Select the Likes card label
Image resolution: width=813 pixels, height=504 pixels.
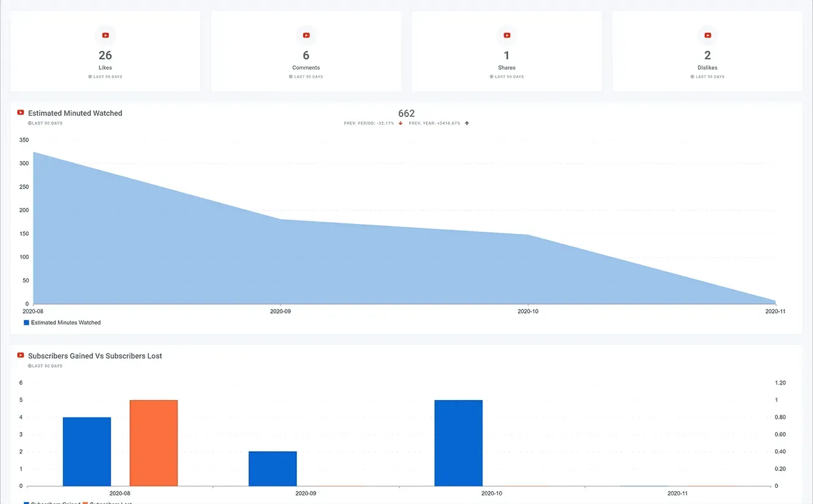pos(105,68)
